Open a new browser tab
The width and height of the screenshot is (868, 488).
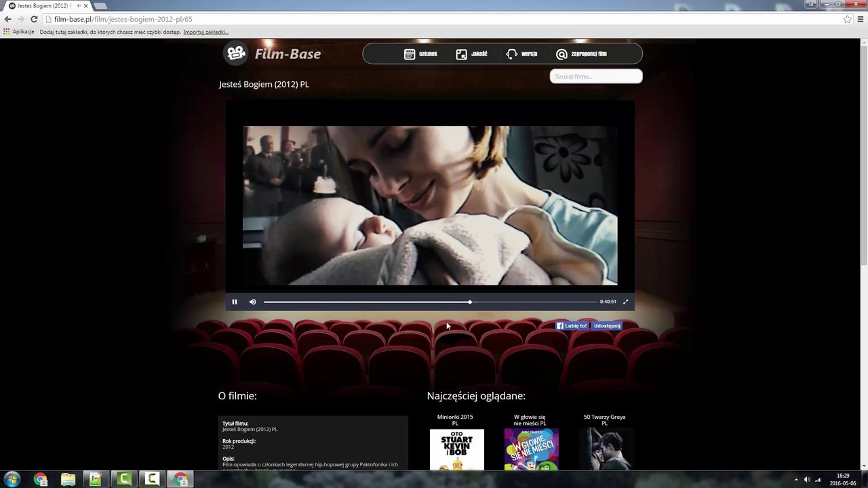pyautogui.click(x=100, y=5)
